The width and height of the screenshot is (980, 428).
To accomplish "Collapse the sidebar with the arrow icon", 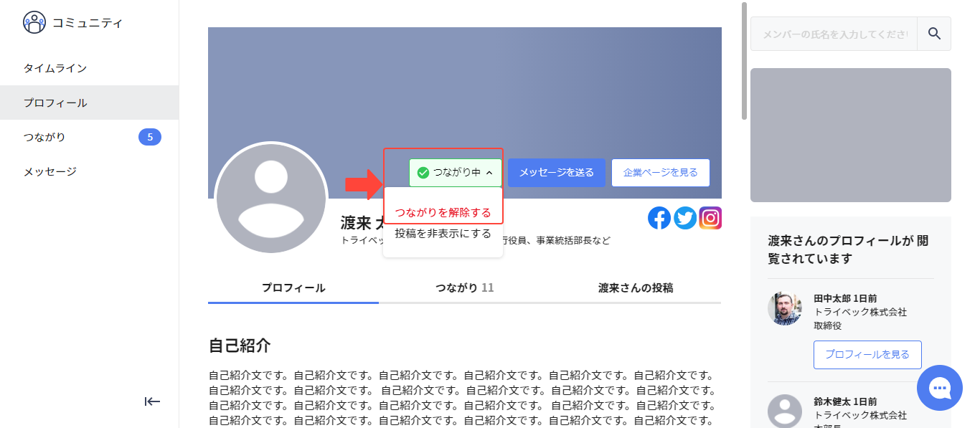I will pos(152,401).
